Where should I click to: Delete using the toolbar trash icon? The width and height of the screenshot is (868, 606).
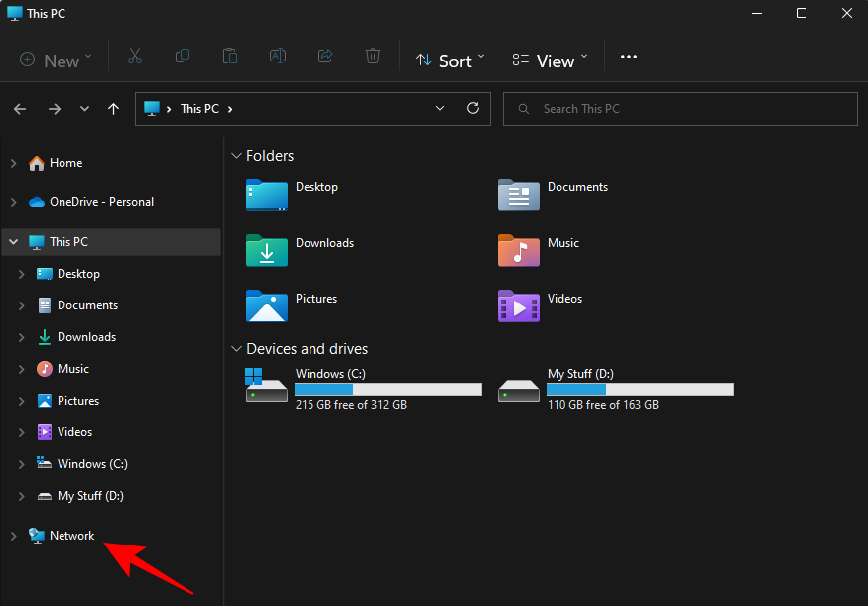373,57
